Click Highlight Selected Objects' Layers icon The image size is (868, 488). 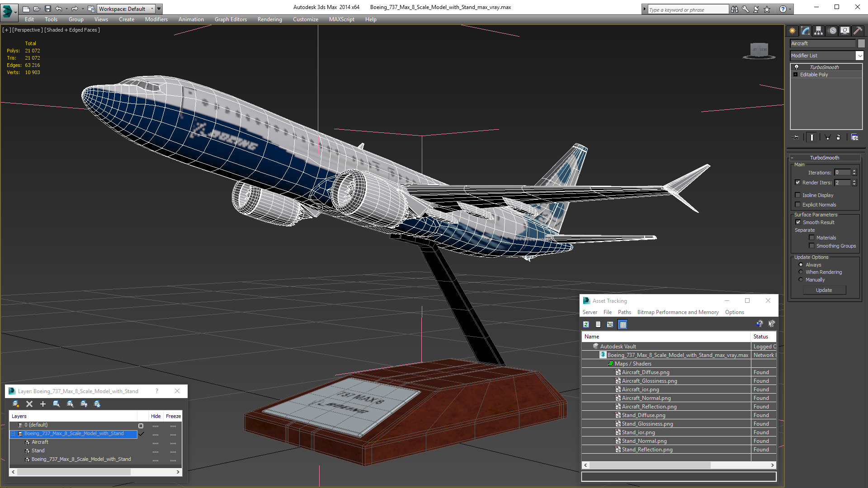[x=70, y=404]
